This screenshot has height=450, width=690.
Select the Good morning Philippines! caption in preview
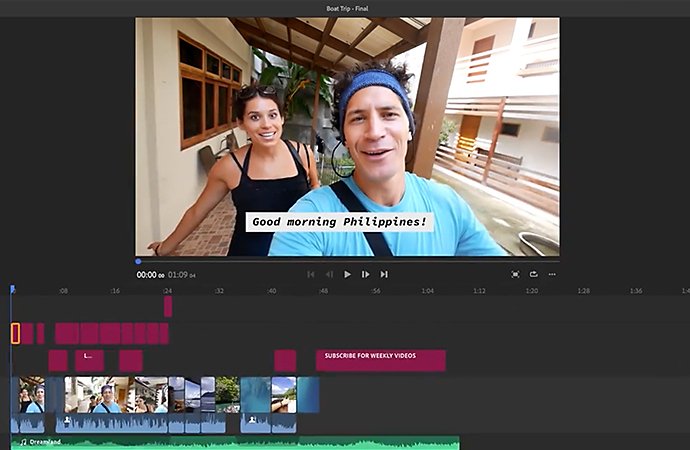pos(339,222)
